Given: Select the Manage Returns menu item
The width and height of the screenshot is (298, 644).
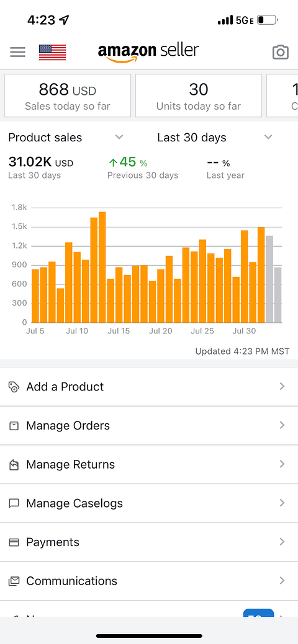Looking at the screenshot, I should point(149,464).
